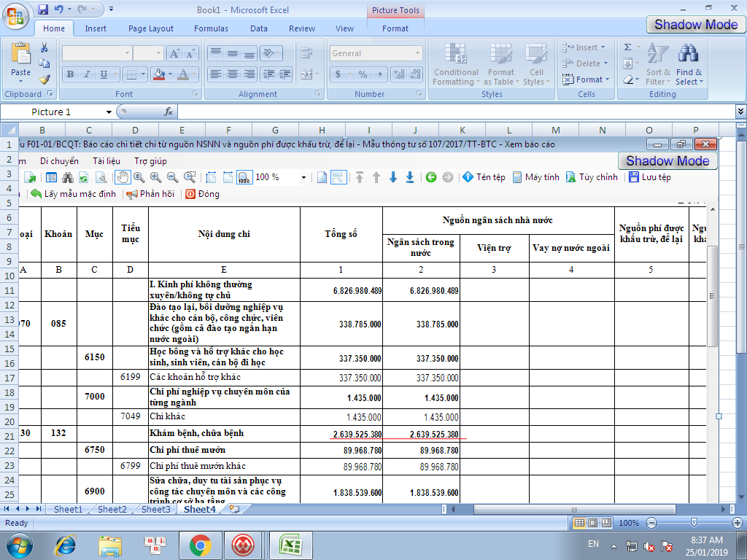Screen dimensions: 747x560
Task: Select the Format Painter brush
Action: pos(44,79)
